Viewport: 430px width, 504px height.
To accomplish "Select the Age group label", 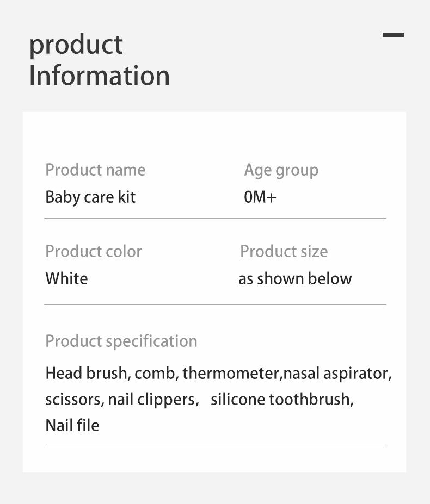I will 281,170.
